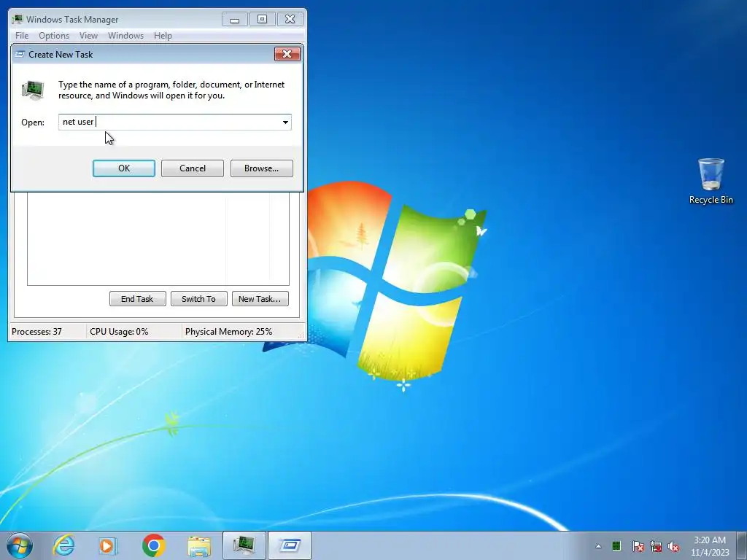
Task: Click Create New Task title bar icon
Action: click(20, 54)
